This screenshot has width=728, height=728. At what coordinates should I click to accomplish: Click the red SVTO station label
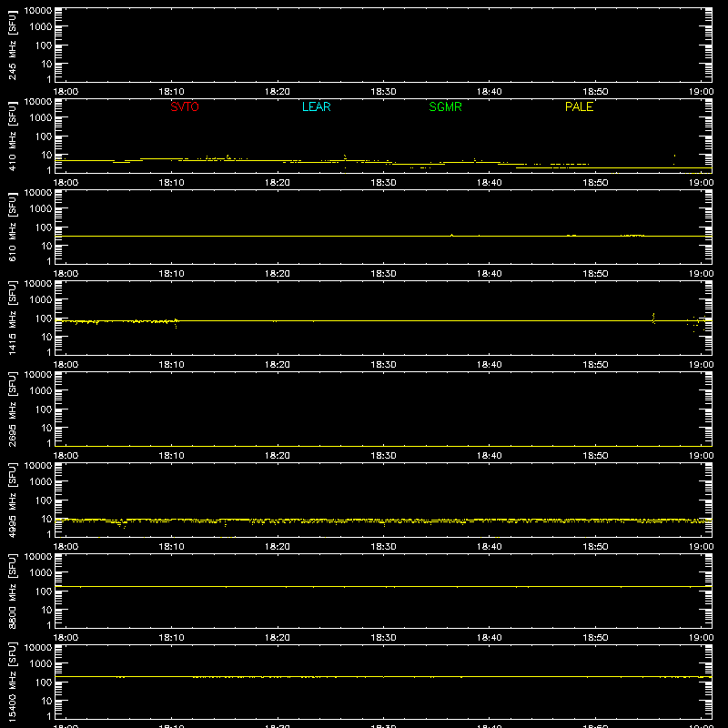tap(185, 106)
